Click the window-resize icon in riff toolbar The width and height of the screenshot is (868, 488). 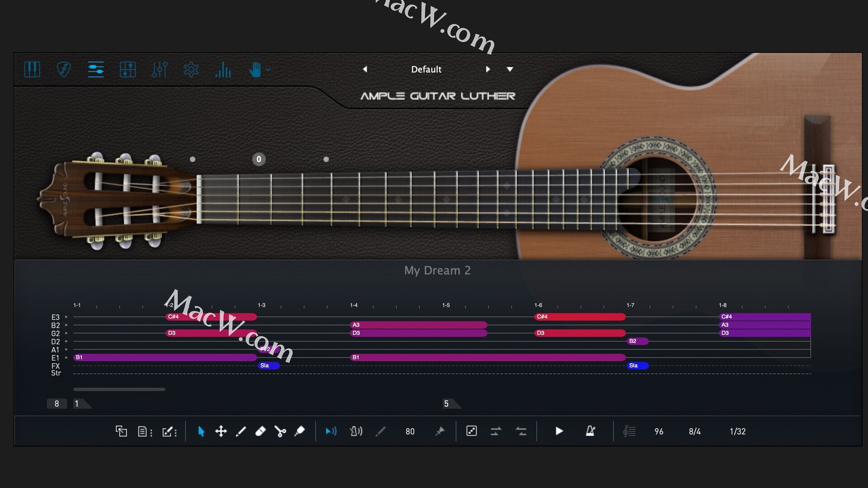click(x=121, y=431)
